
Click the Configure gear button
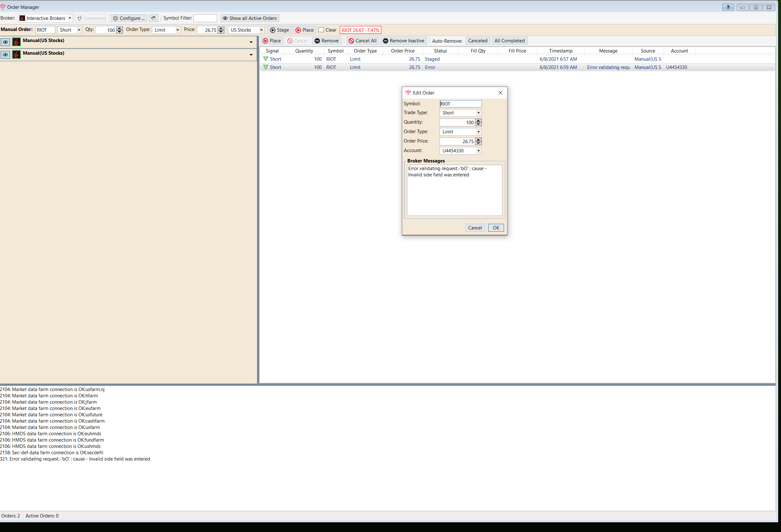(129, 18)
